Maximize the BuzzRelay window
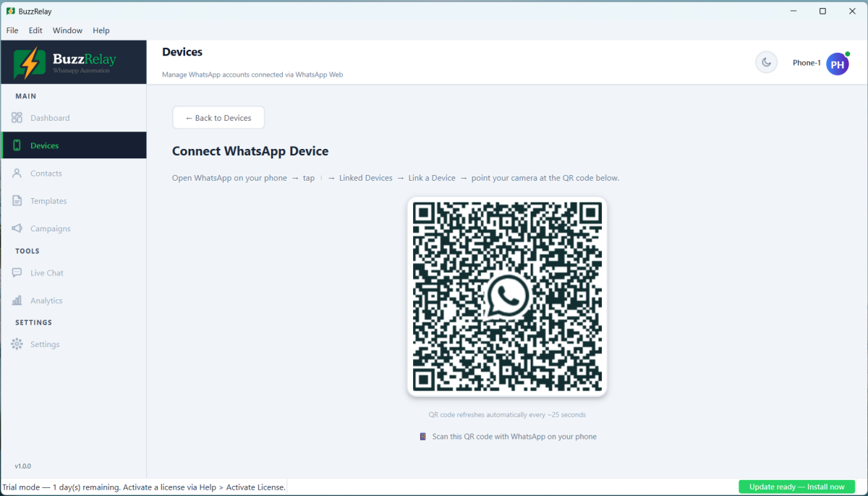 click(822, 12)
